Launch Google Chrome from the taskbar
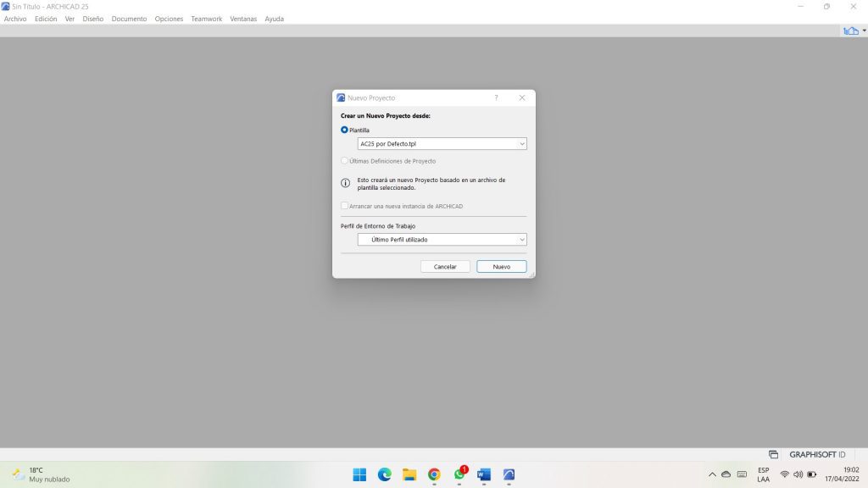Screen dimensions: 868x488 434,474
